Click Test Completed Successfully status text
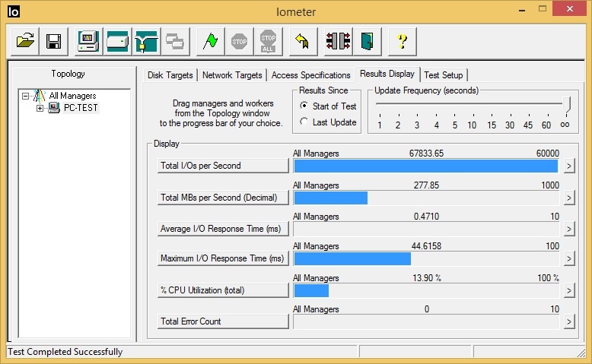Image resolution: width=592 pixels, height=364 pixels. pyautogui.click(x=65, y=352)
